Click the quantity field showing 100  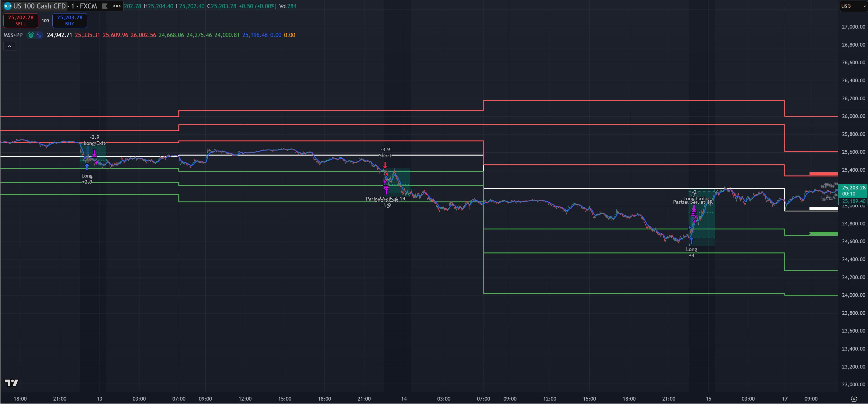45,21
